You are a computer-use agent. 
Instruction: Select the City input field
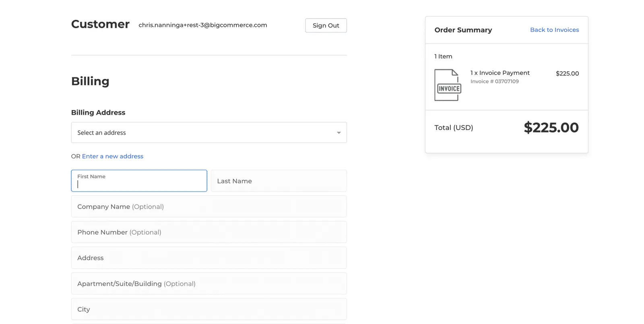point(209,309)
